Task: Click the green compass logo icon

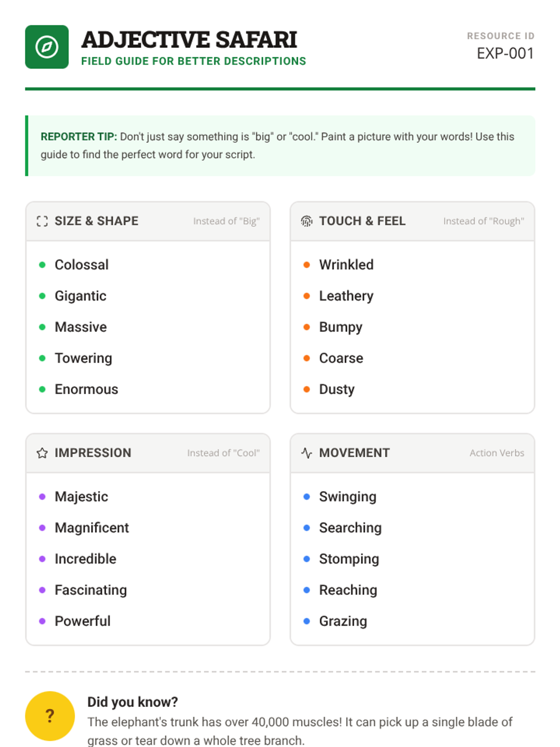Action: click(x=47, y=47)
